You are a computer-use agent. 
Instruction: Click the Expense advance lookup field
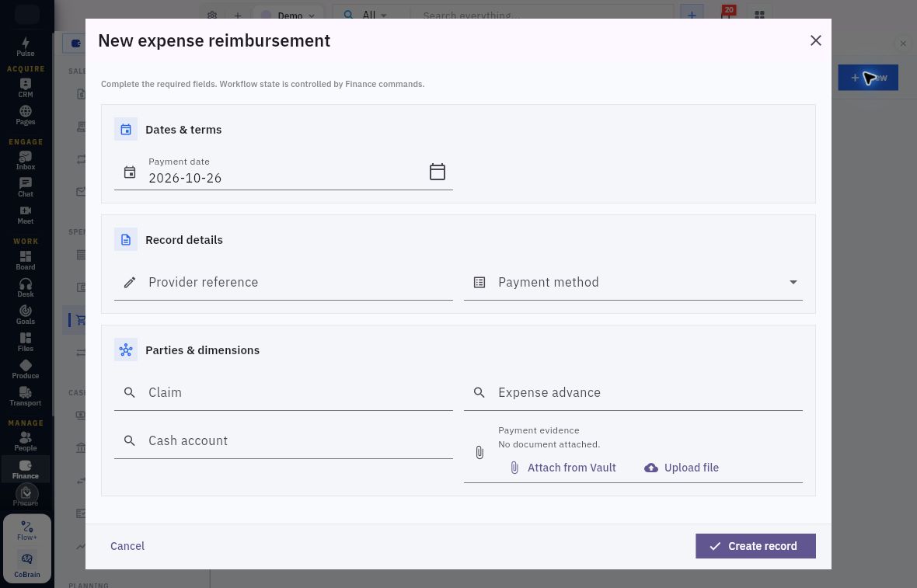coord(633,393)
